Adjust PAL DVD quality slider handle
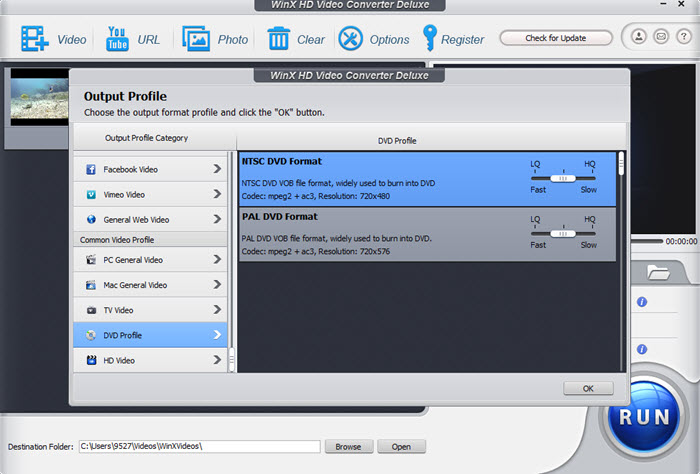 coord(562,233)
